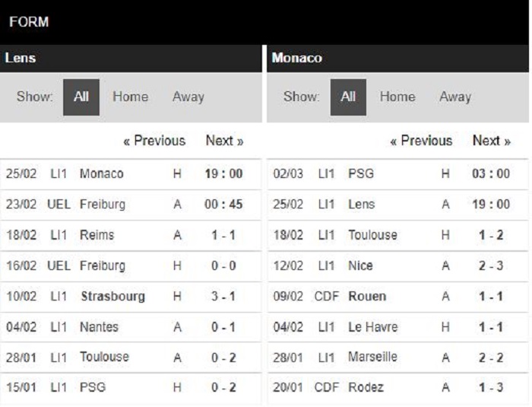This screenshot has width=532, height=407.
Task: Select the All filter under Lens
Action: coord(81,97)
